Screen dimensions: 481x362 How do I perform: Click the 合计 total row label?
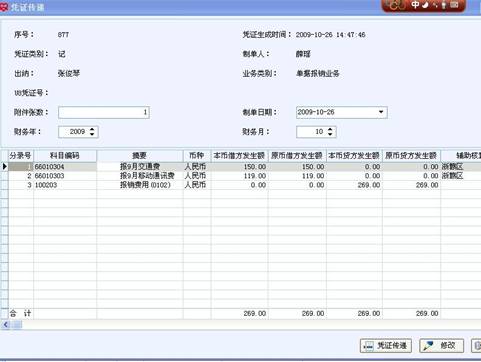[20, 314]
